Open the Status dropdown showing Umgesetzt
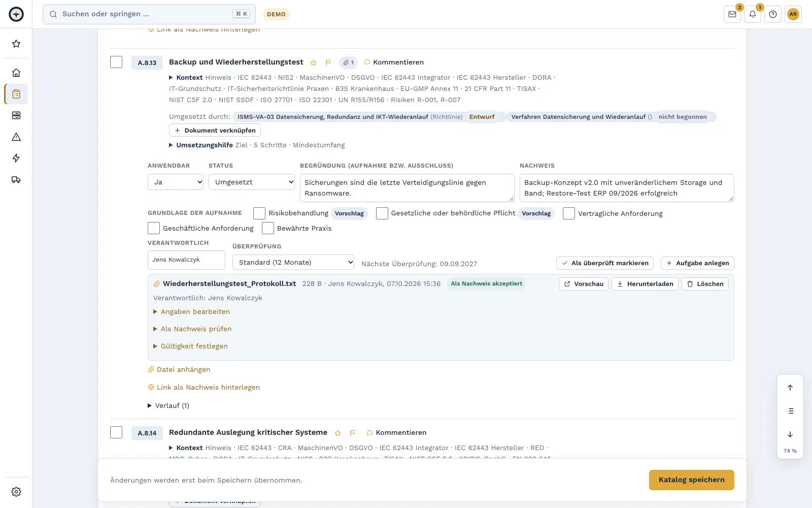 (252, 182)
